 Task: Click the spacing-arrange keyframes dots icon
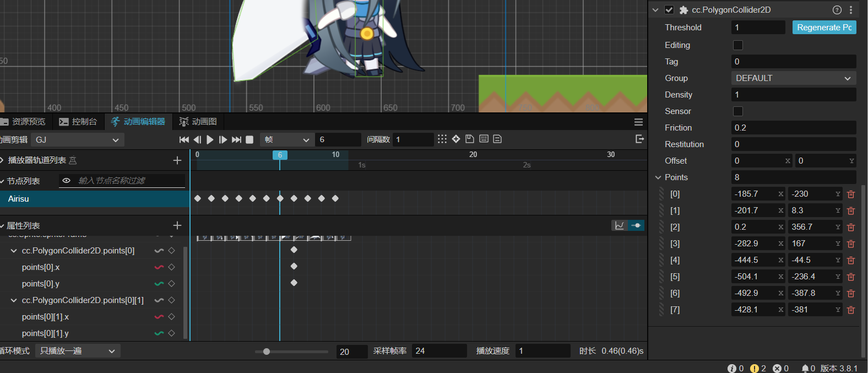[x=442, y=139]
